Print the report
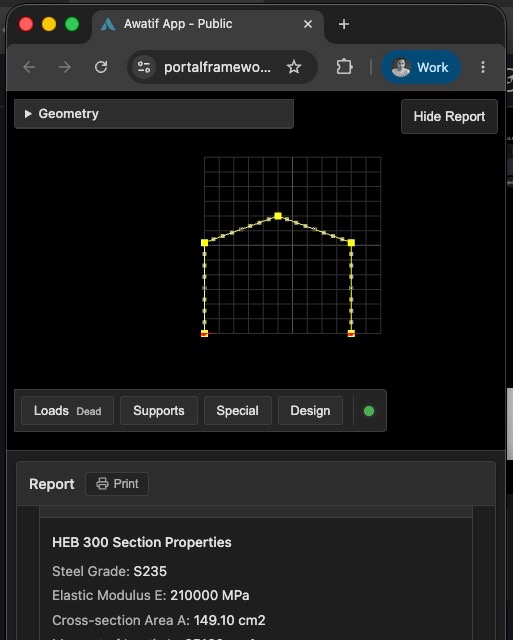Image resolution: width=513 pixels, height=640 pixels. 117,484
